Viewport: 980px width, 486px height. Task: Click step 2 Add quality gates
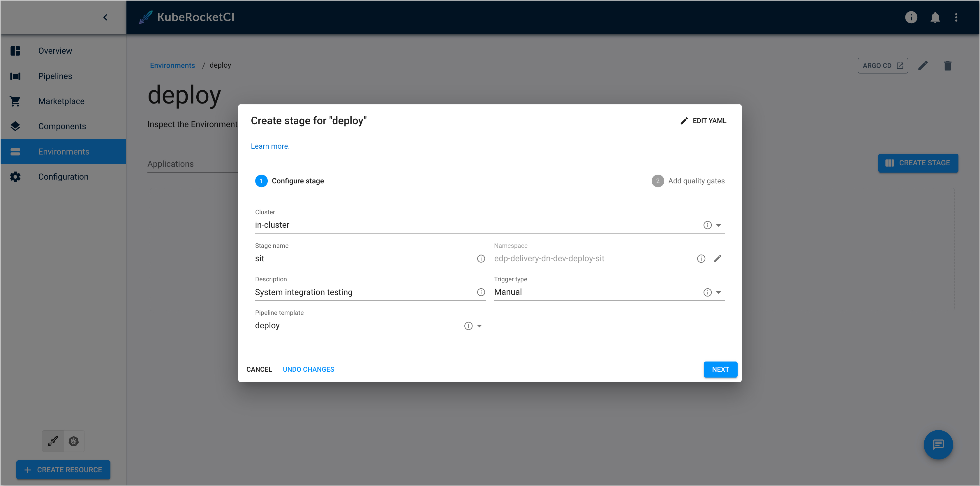(658, 181)
